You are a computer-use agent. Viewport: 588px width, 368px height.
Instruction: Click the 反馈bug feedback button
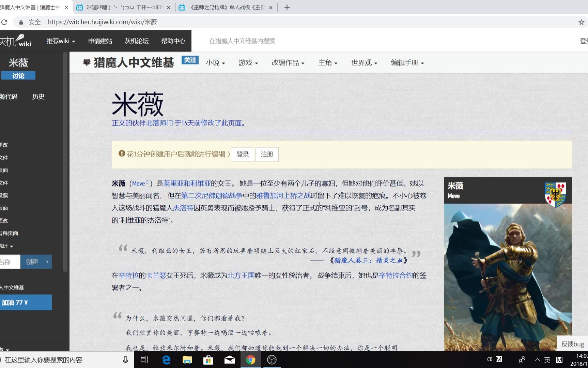click(572, 344)
